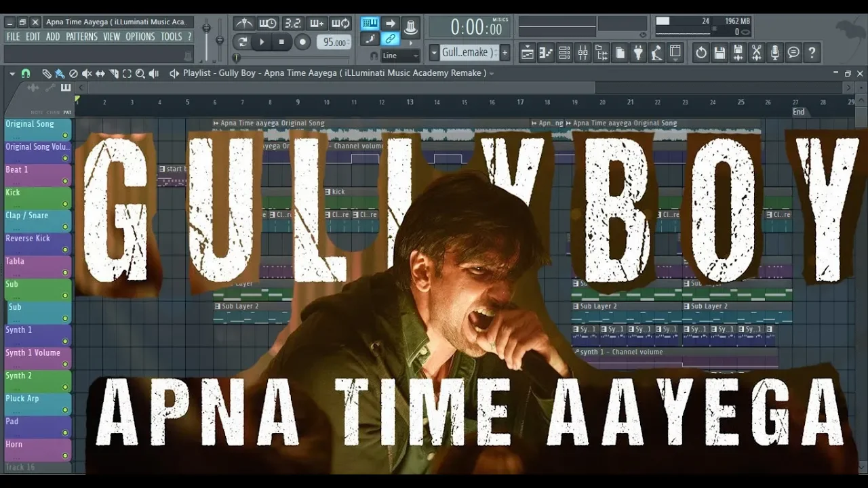Open audio editor scissors icon
The width and height of the screenshot is (868, 488).
756,53
